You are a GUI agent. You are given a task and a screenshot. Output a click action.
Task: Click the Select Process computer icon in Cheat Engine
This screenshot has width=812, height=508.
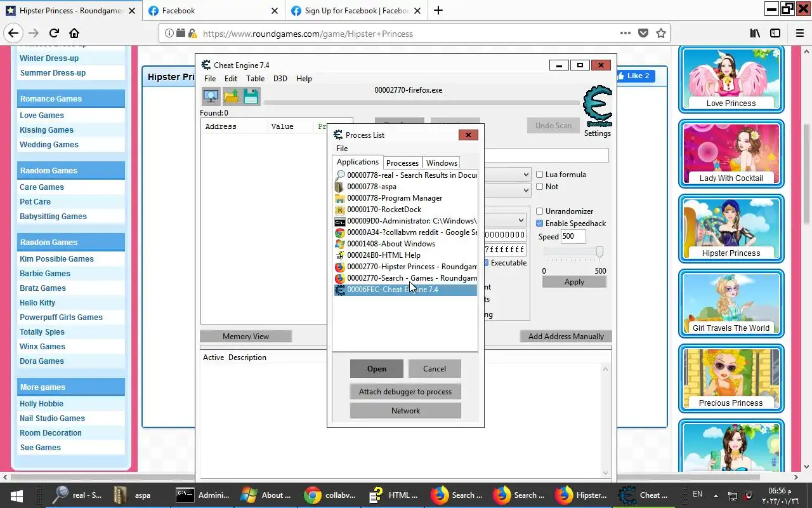211,97
